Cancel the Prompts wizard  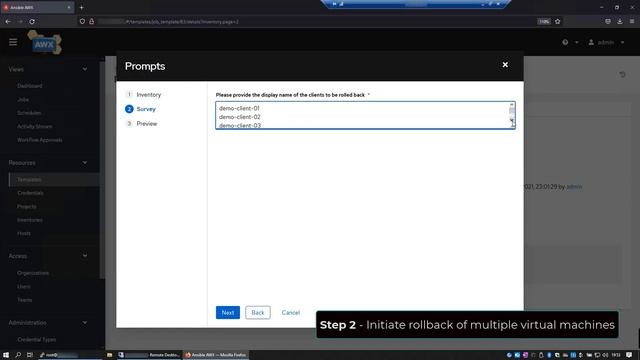click(291, 313)
